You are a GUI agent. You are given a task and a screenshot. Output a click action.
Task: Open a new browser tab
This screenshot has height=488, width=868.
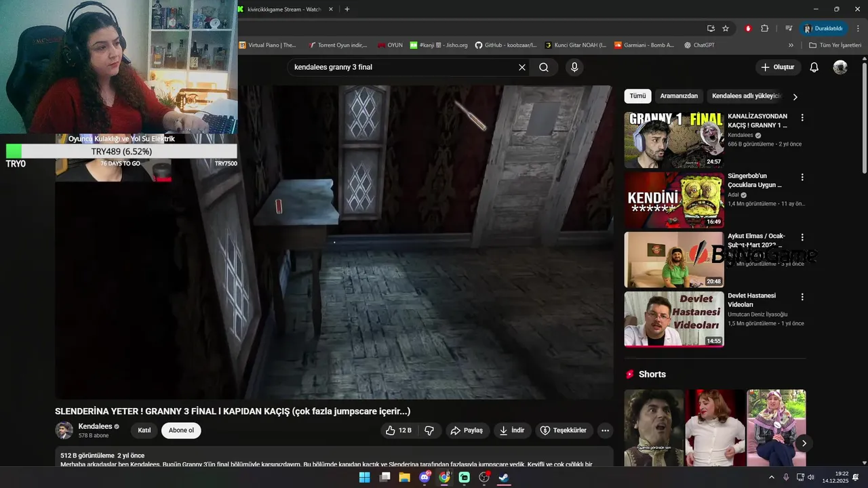tap(347, 9)
